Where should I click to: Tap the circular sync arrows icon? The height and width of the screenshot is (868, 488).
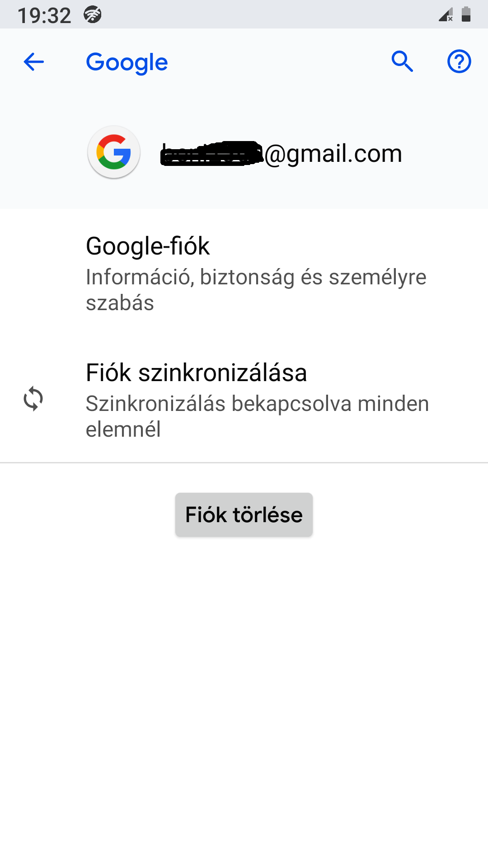pyautogui.click(x=33, y=399)
